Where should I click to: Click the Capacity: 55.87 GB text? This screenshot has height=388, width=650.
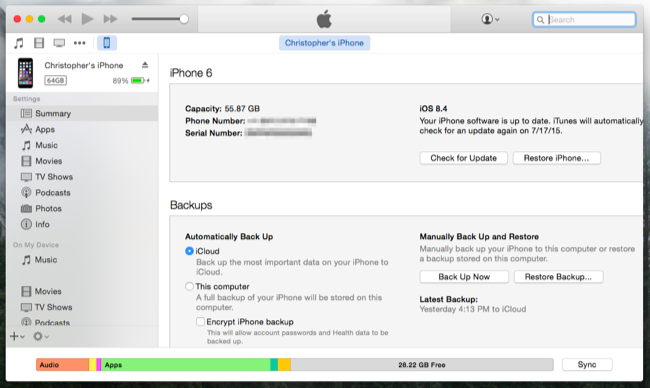pos(223,109)
